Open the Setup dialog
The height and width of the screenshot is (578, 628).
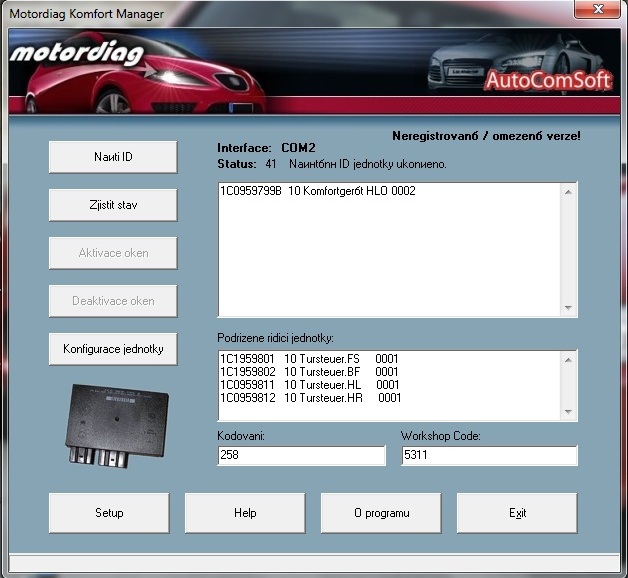point(109,513)
